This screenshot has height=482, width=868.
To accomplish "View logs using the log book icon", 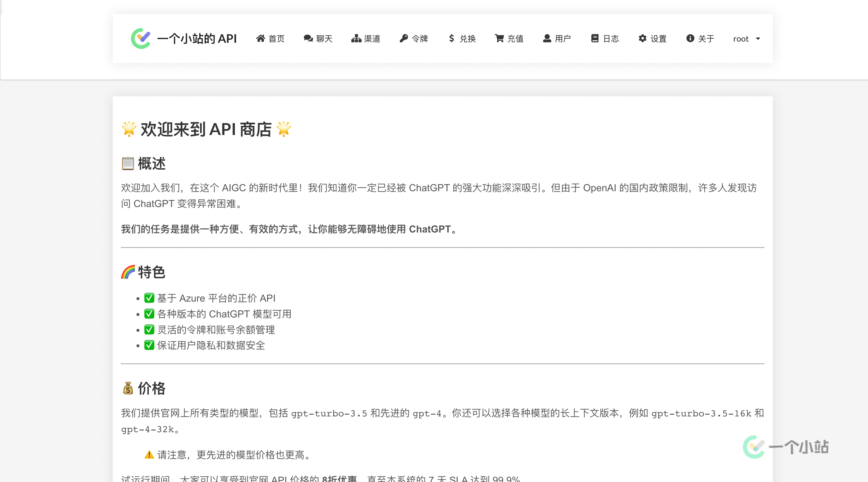I will click(x=595, y=38).
